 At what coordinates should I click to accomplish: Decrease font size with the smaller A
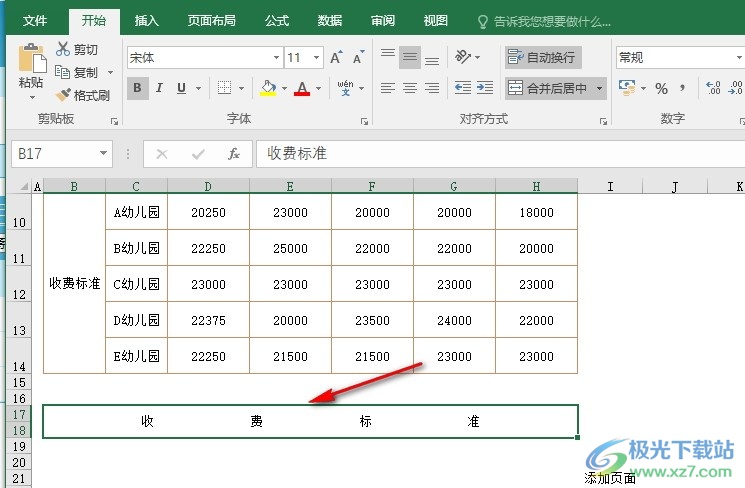[x=358, y=58]
